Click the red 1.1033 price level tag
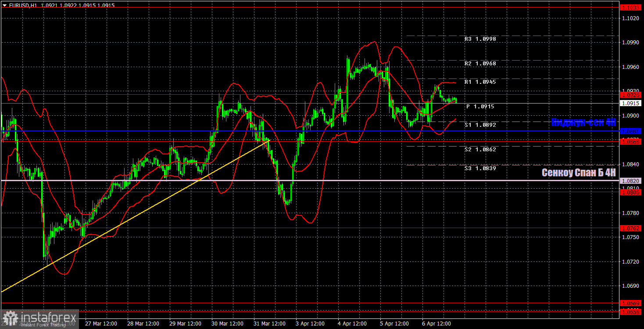This screenshot has width=644, height=329. click(x=631, y=7)
